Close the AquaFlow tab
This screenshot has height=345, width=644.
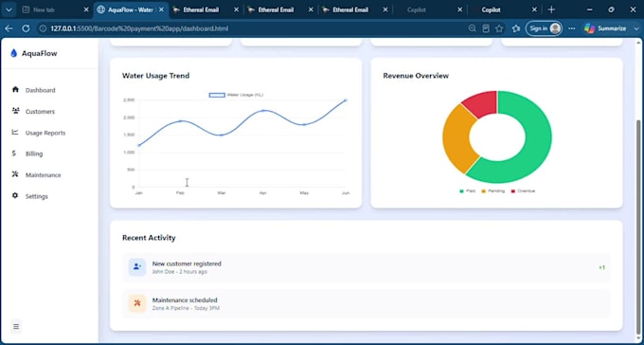click(x=161, y=9)
